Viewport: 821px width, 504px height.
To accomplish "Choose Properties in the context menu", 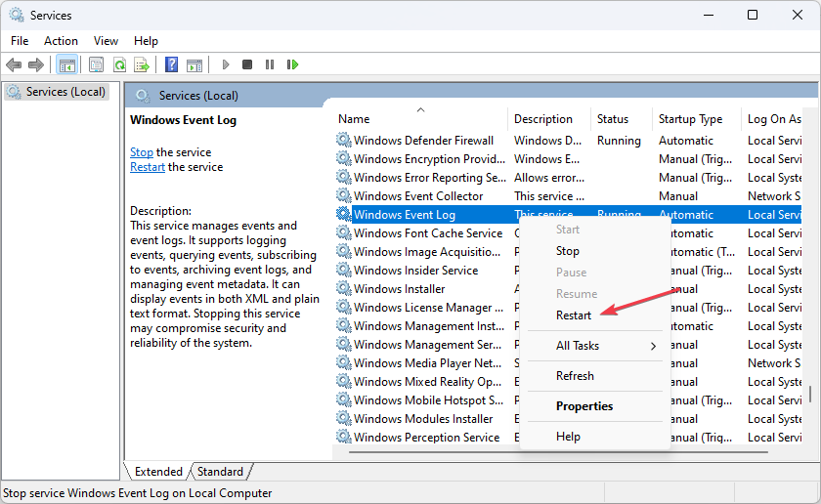I will [x=584, y=406].
